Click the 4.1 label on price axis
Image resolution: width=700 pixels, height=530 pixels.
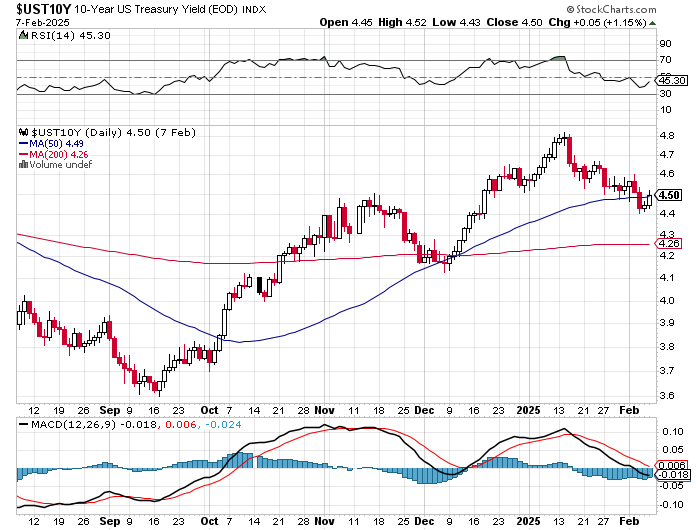(667, 278)
